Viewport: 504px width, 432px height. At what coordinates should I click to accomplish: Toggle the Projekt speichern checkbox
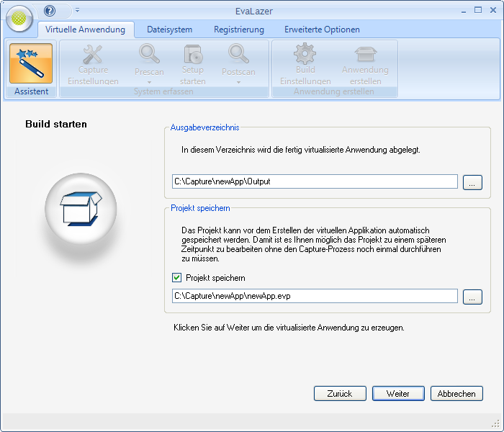176,277
